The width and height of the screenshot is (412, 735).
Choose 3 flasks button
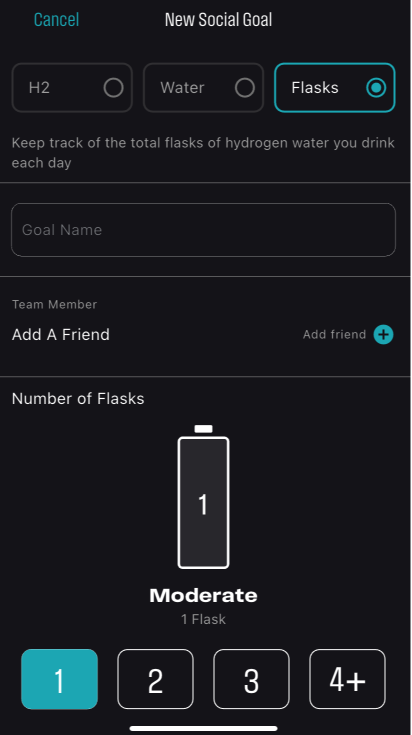point(251,679)
